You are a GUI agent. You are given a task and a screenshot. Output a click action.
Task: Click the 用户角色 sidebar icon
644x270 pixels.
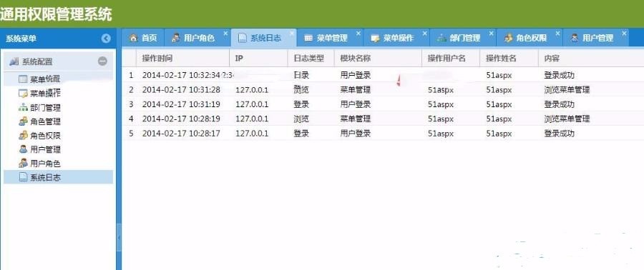click(23, 163)
